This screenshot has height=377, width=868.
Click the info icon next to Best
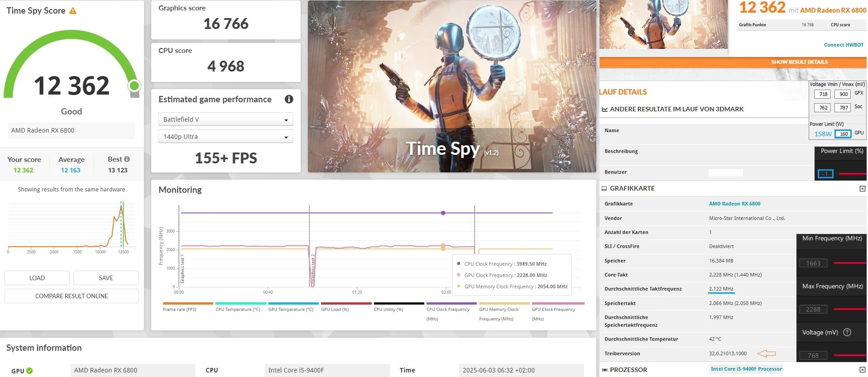click(127, 159)
